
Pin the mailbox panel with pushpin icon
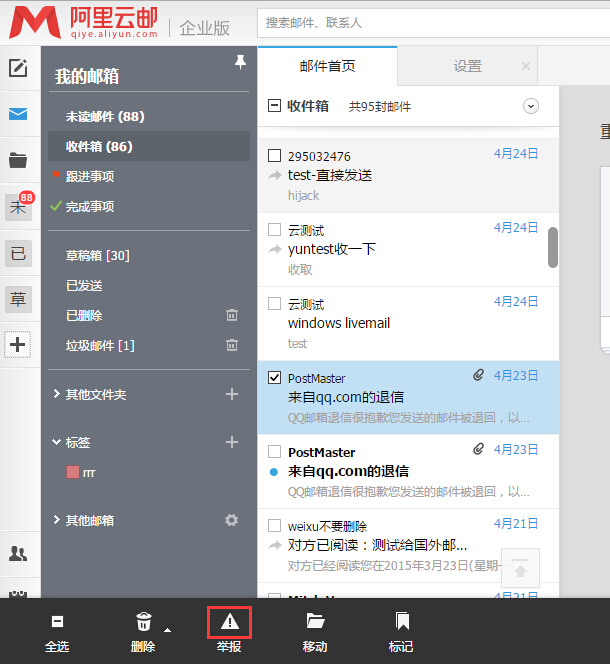click(x=240, y=62)
